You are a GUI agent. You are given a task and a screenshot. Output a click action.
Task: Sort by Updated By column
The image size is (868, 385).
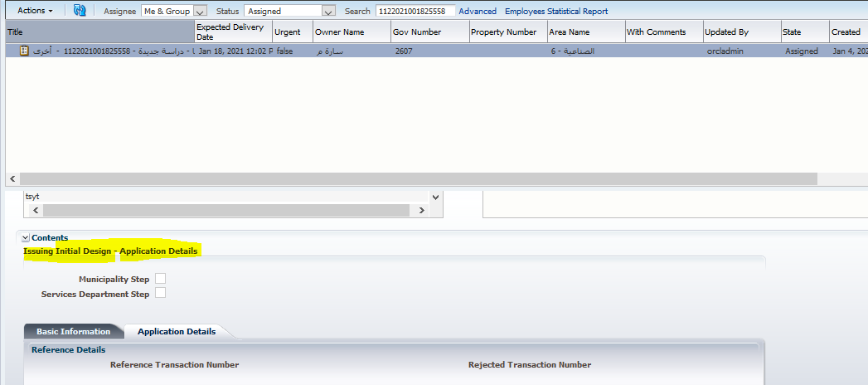(x=742, y=32)
